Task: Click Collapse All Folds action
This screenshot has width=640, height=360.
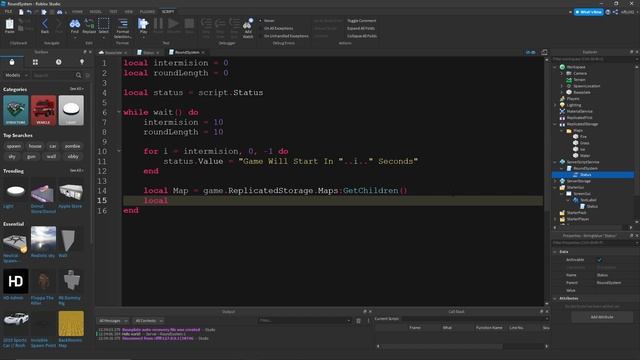Action: click(x=362, y=36)
